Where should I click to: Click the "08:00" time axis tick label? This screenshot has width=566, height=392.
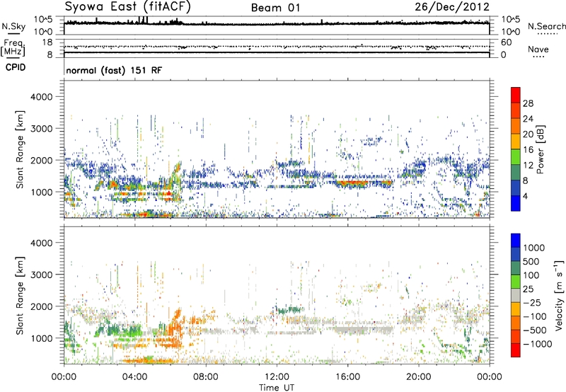pos(206,377)
